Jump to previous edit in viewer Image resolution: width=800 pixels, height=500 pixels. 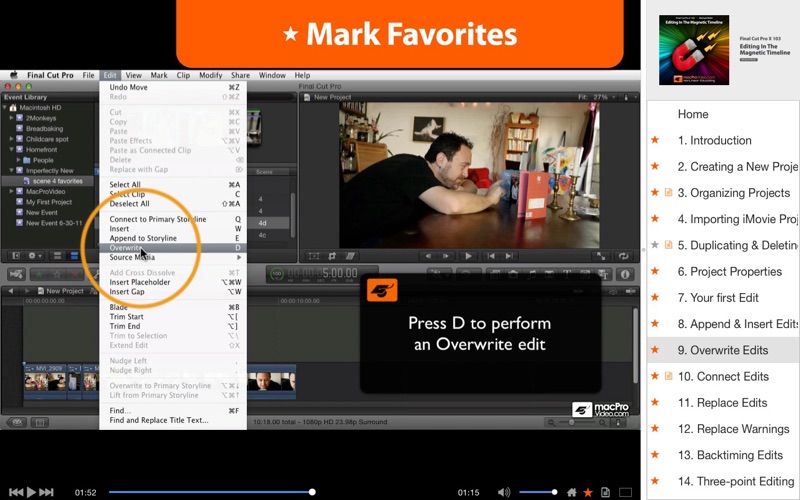tap(491, 256)
